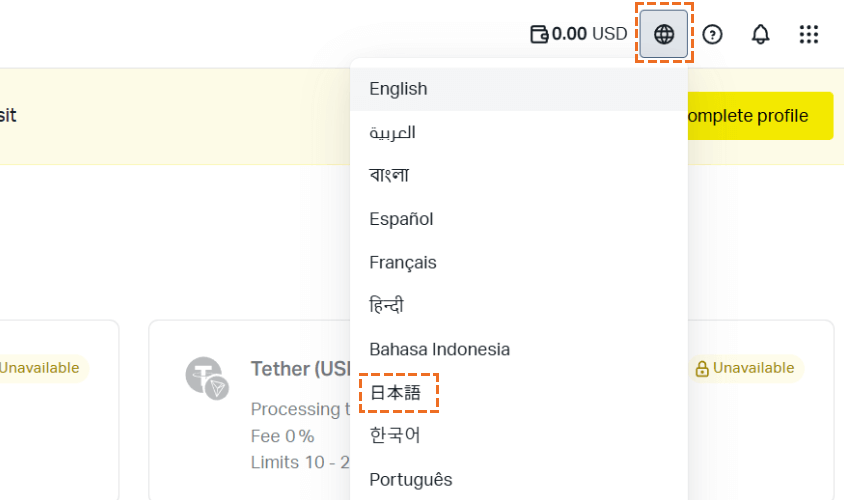Open the help question mark icon

[x=712, y=34]
